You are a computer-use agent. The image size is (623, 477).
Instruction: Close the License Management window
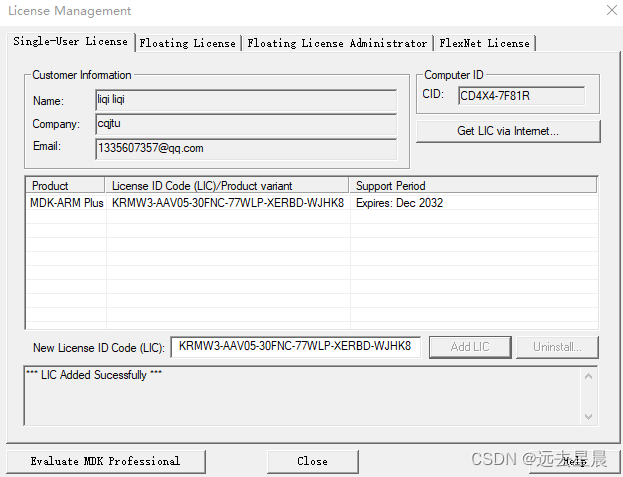(612, 10)
